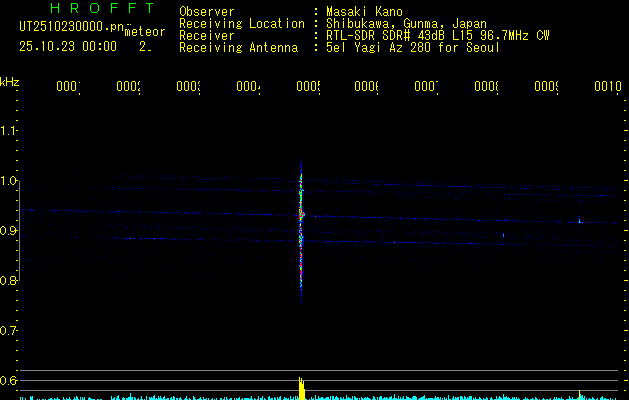Click the HROFFT title text
Viewport: 629px width, 400px height.
pos(102,8)
